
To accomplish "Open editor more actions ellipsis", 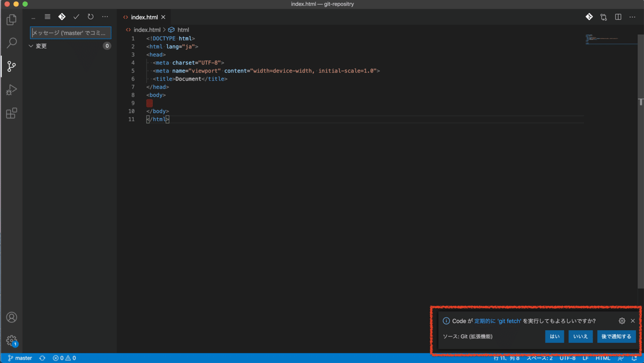I will [x=633, y=17].
